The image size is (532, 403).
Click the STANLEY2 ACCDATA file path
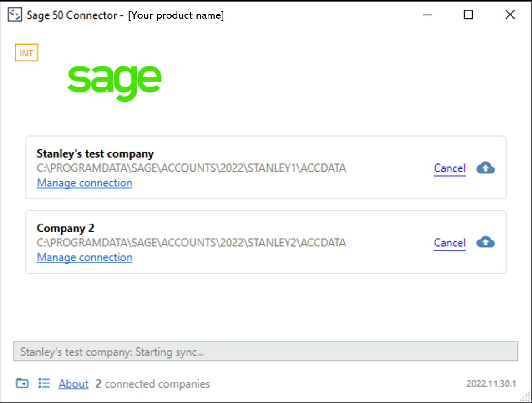click(191, 243)
